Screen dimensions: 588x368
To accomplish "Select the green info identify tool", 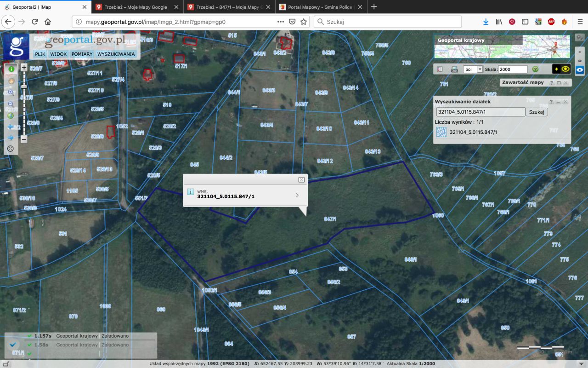I will 11,69.
